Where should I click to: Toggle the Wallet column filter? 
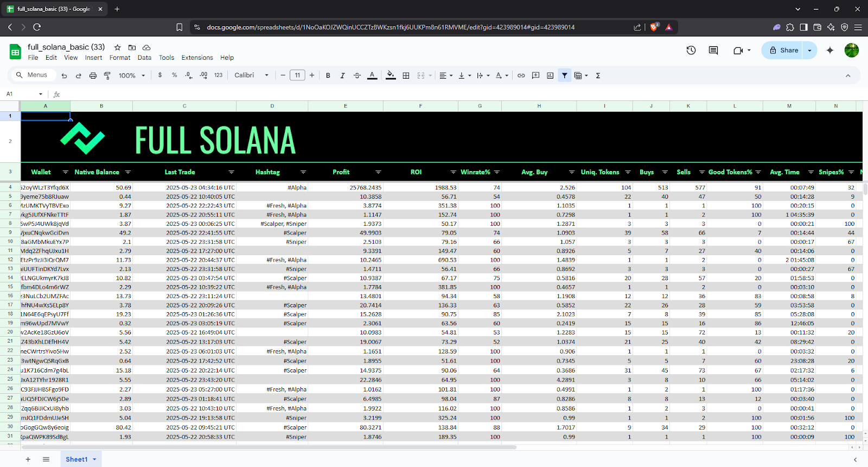pos(65,172)
